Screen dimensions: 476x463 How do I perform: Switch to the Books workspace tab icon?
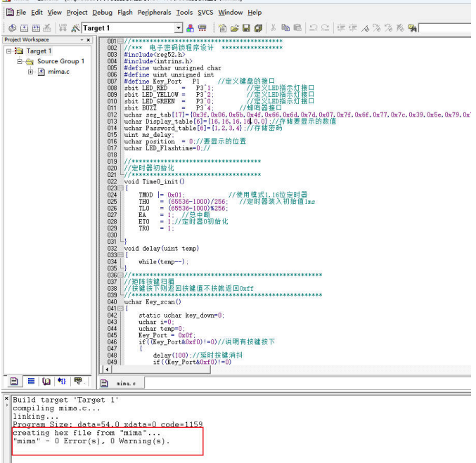[46, 382]
